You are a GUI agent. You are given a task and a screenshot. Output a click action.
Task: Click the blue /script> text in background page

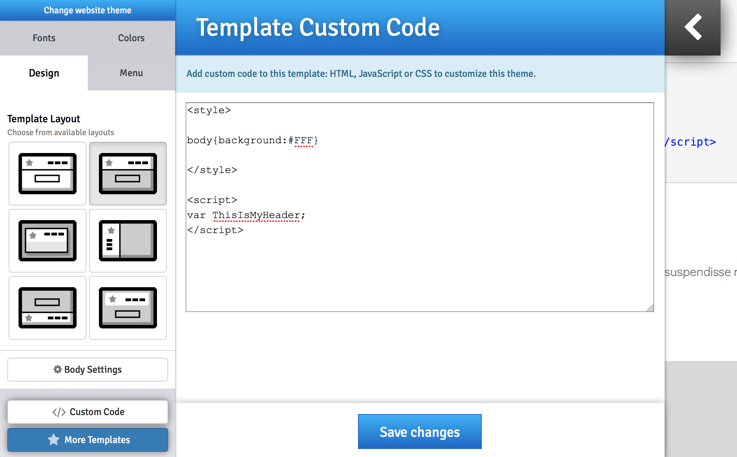690,142
